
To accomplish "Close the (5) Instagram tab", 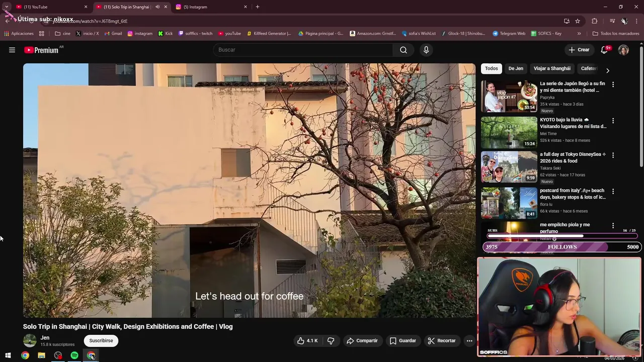I will point(246,7).
